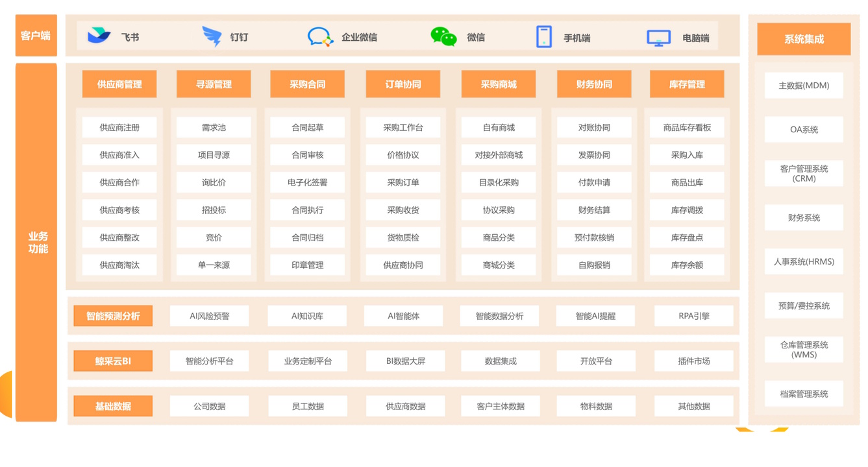Viewport: 868px width, 467px height.
Task: Click the 客户端 side label
Action: point(36,36)
